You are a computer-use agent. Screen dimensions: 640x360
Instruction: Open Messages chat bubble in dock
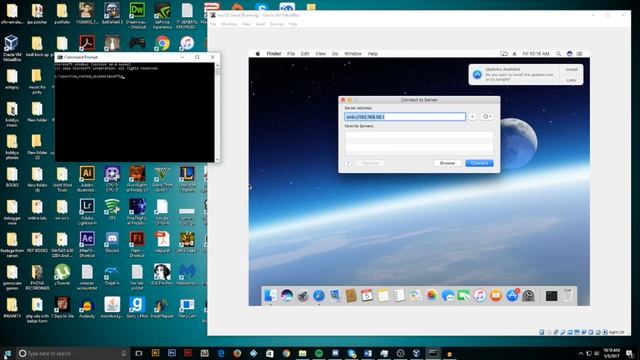click(x=448, y=296)
